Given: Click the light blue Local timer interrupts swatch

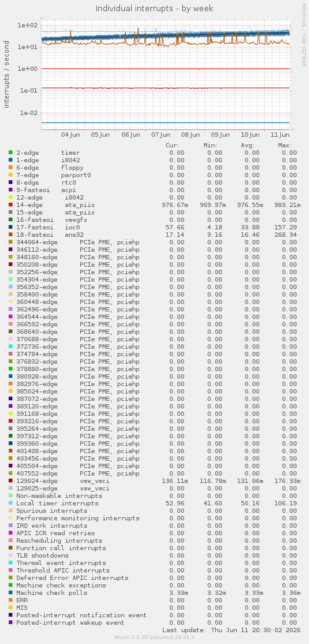Looking at the screenshot, I should tap(11, 503).
